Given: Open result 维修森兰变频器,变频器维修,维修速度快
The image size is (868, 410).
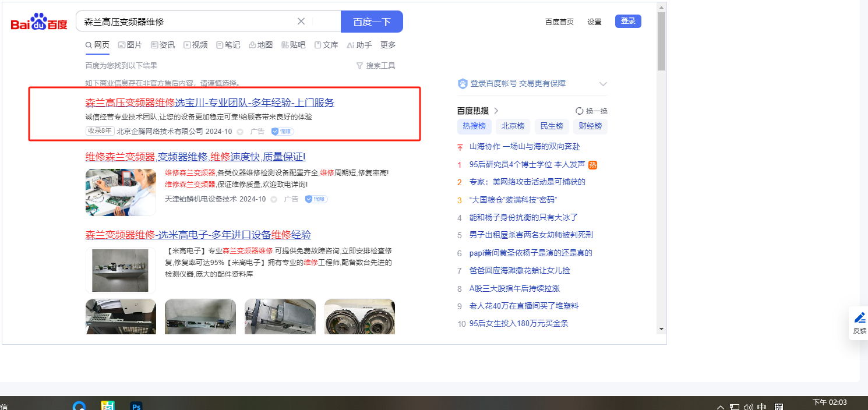Looking at the screenshot, I should 196,157.
